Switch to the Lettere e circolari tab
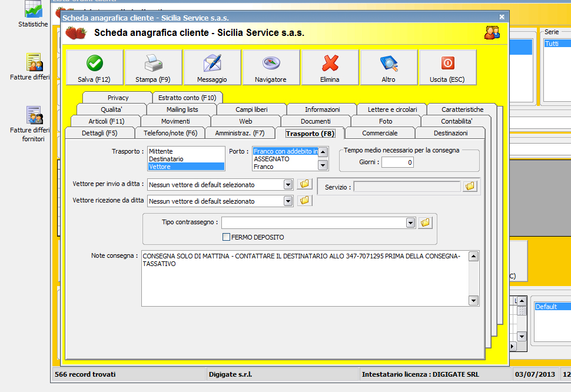This screenshot has height=392, width=571. pyautogui.click(x=392, y=109)
